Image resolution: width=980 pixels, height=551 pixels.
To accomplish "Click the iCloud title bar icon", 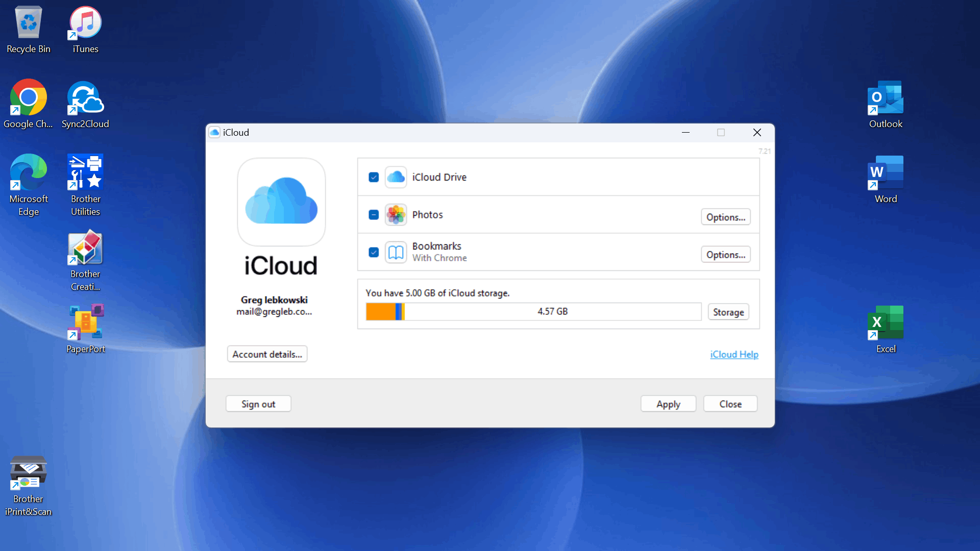I will [x=215, y=133].
